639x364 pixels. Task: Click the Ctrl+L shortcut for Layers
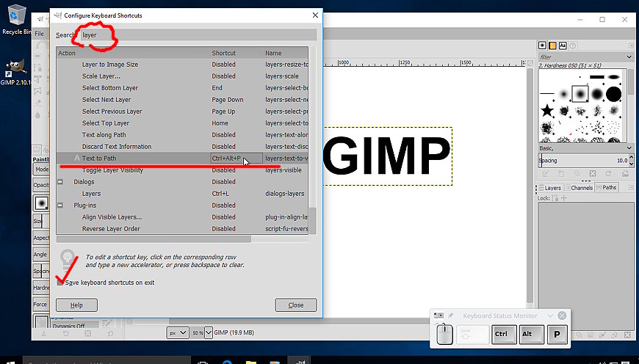pos(220,194)
